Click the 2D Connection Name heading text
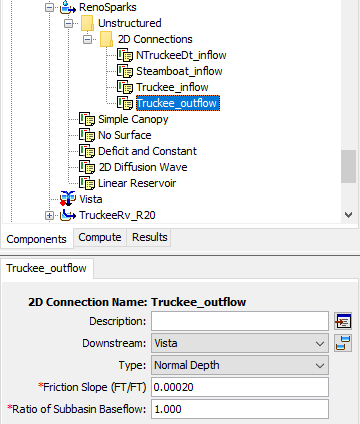This screenshot has width=360, height=424. (x=137, y=302)
